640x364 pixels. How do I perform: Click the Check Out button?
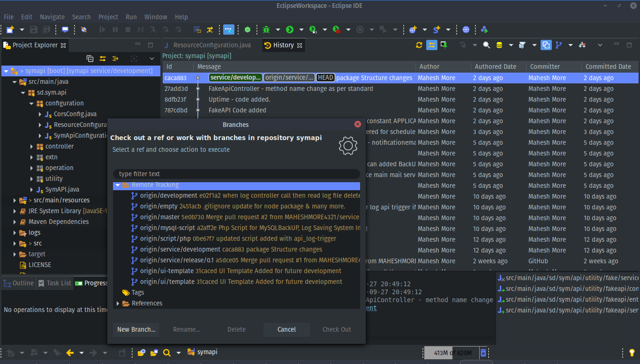[336, 329]
